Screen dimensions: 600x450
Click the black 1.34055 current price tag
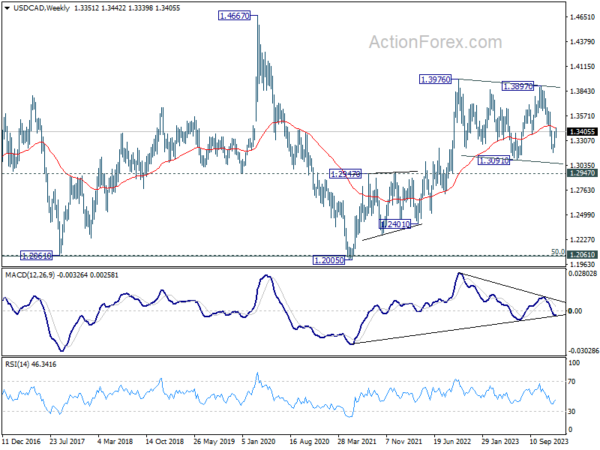point(582,132)
